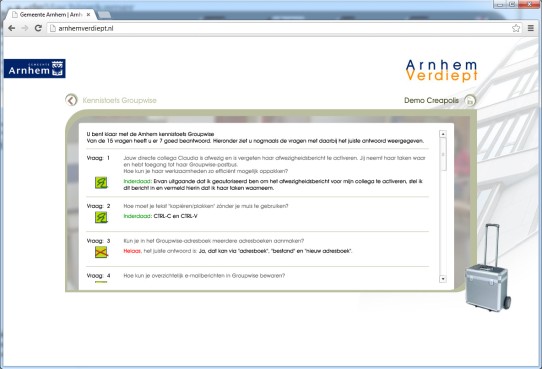Click the red crossed-out icon for Vraag 3
The height and width of the screenshot is (369, 542).
101,252
